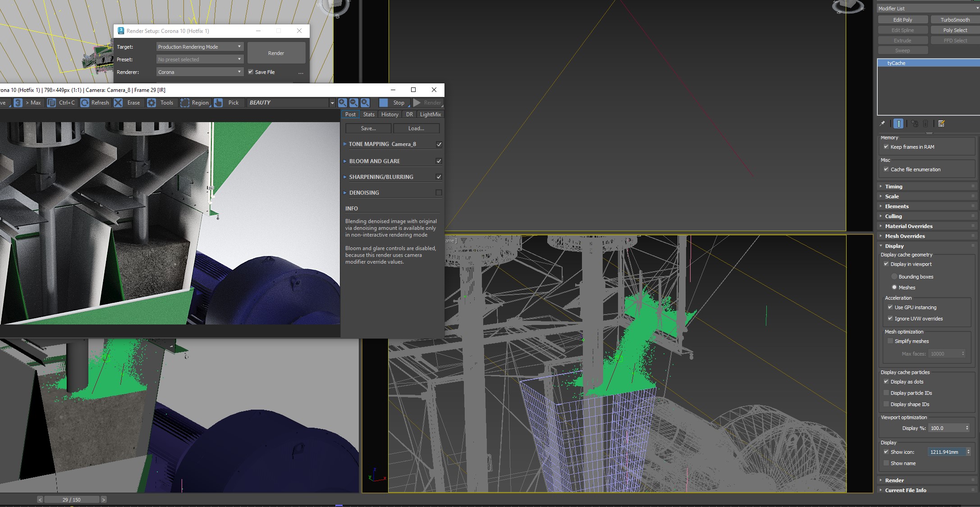Select Bounding boxes radio option
This screenshot has height=507, width=980.
pos(894,277)
